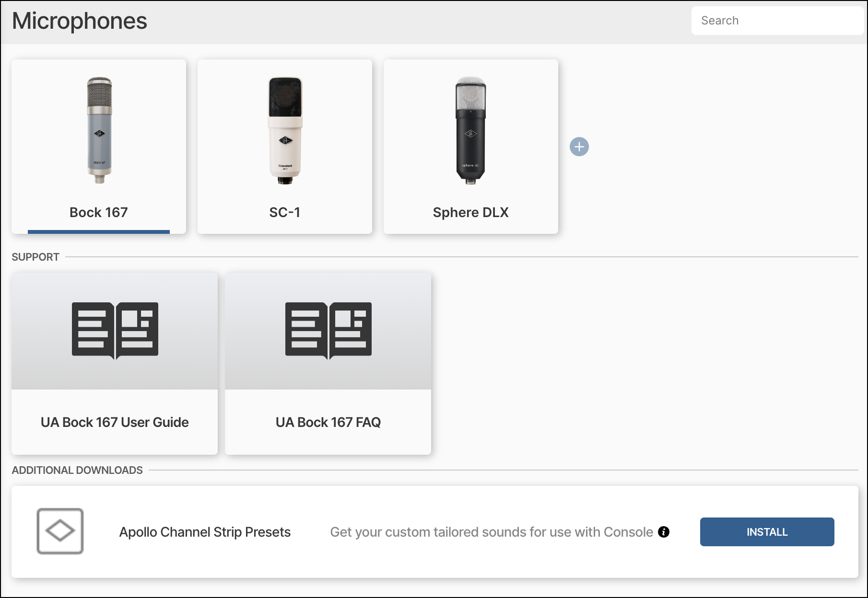
Task: Click the plus icon to add a microphone
Action: pos(579,147)
